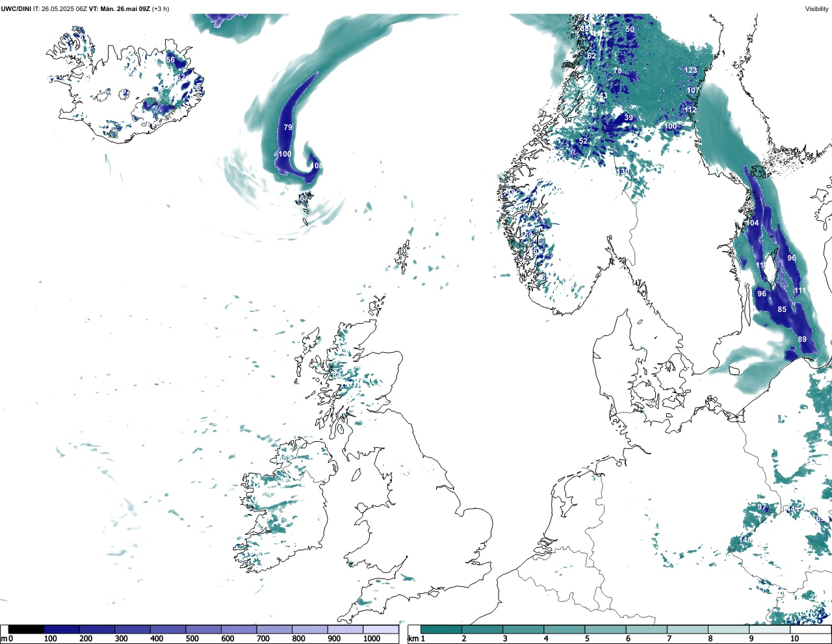The image size is (832, 644).
Task: Select the 900–1000 m pale legend segment
Action: tap(345, 630)
